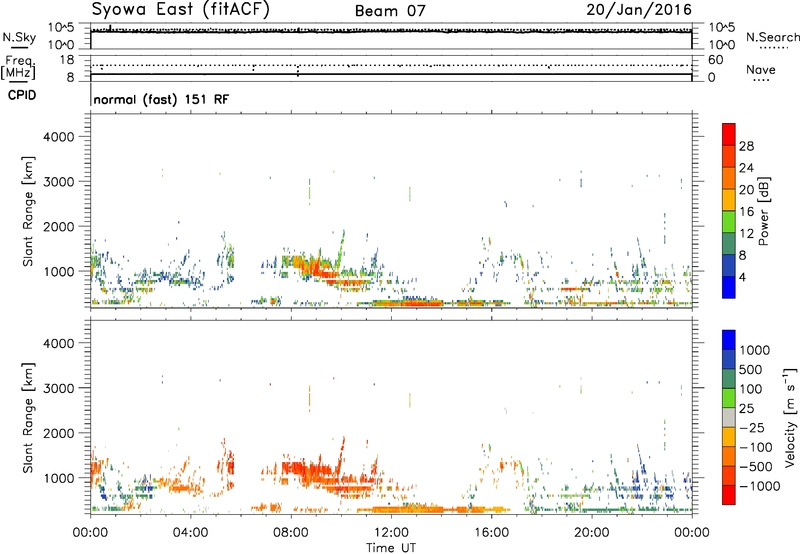This screenshot has width=800, height=554.
Task: Click the plot title "Syowa East (fitACF)"
Action: (181, 10)
